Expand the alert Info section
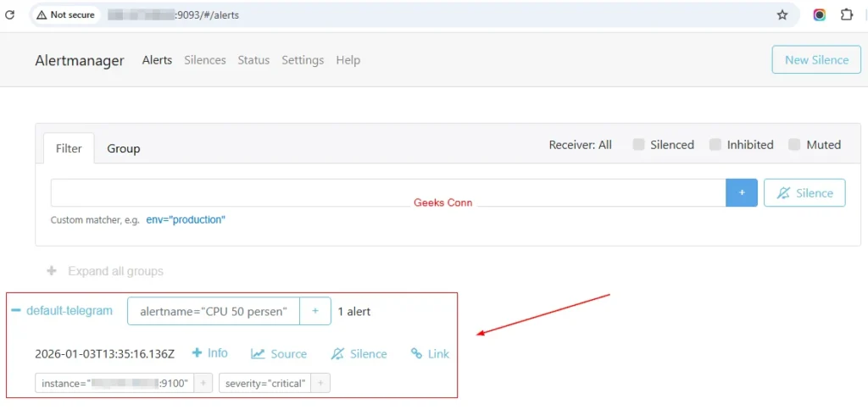The width and height of the screenshot is (868, 410). pos(209,353)
